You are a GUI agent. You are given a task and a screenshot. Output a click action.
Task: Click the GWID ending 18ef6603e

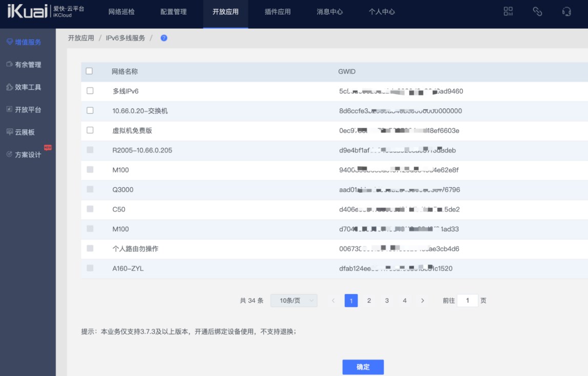tap(399, 130)
